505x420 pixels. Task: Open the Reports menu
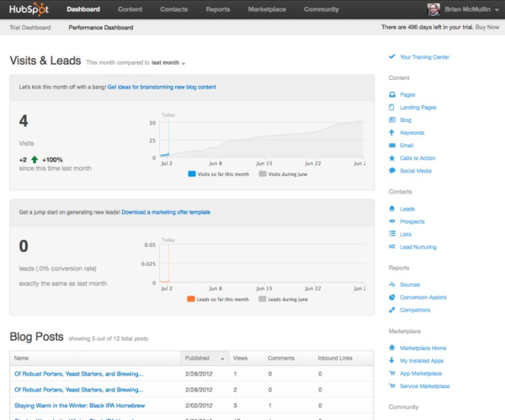[218, 9]
